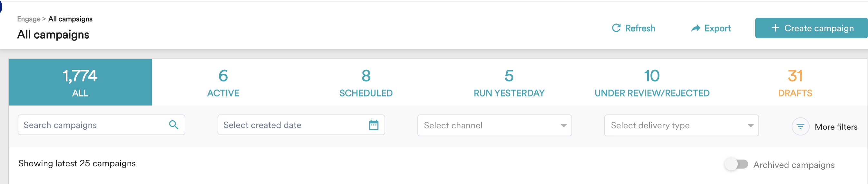Click the Export share arrow icon
This screenshot has height=184, width=868.
[x=696, y=28]
